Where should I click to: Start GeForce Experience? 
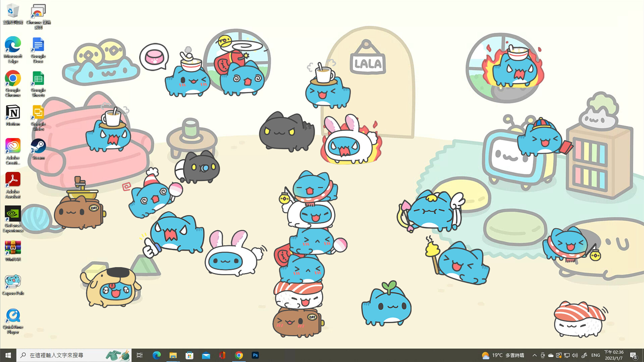pyautogui.click(x=12, y=214)
